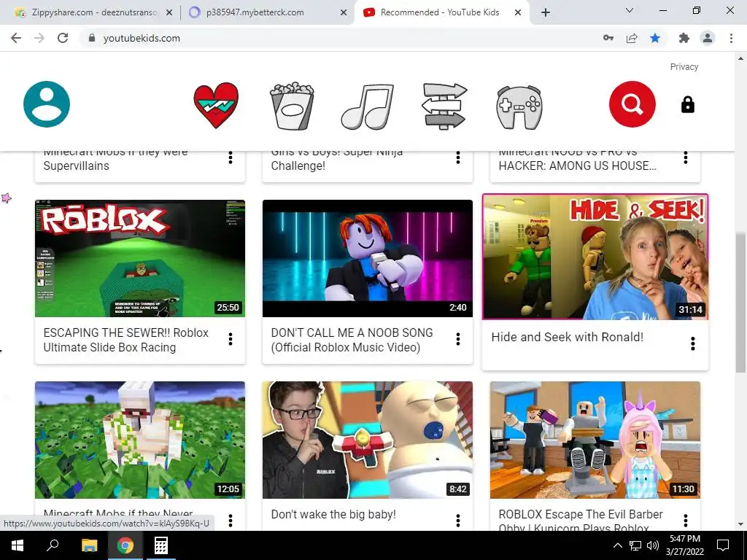Open the YouTube Kids profile avatar
747x560 pixels.
click(x=47, y=104)
